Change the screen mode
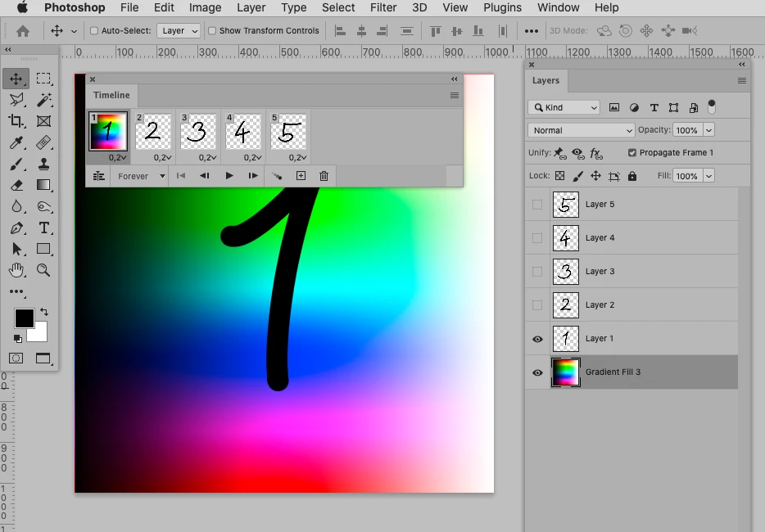 (x=43, y=358)
